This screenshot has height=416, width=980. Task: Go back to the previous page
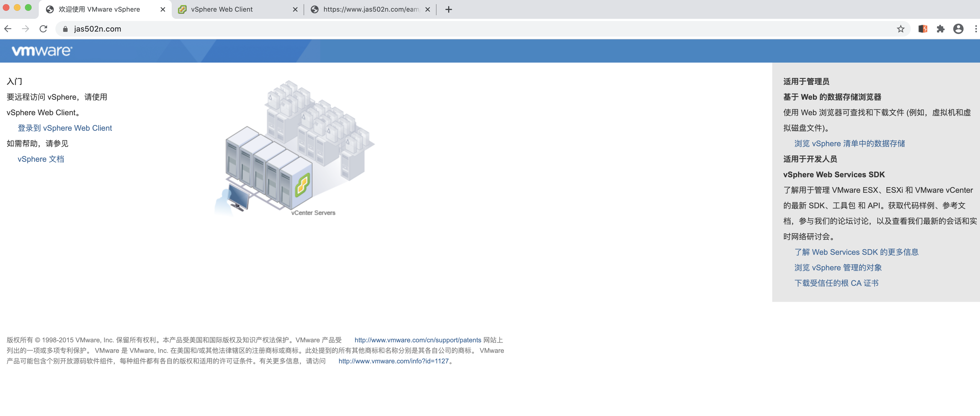click(8, 29)
